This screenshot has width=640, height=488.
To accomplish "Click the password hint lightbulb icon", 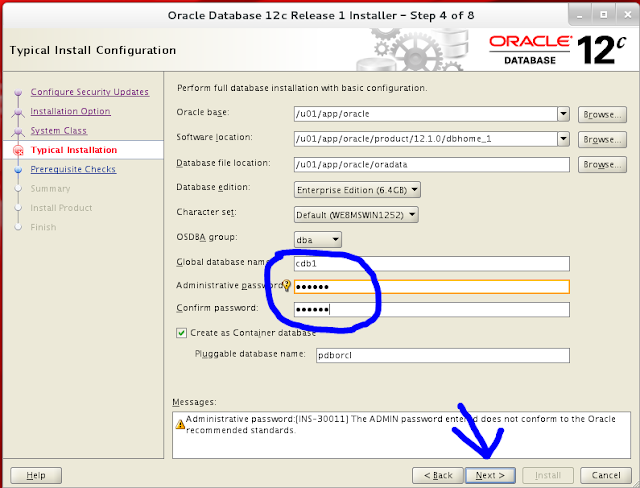I will 287,285.
